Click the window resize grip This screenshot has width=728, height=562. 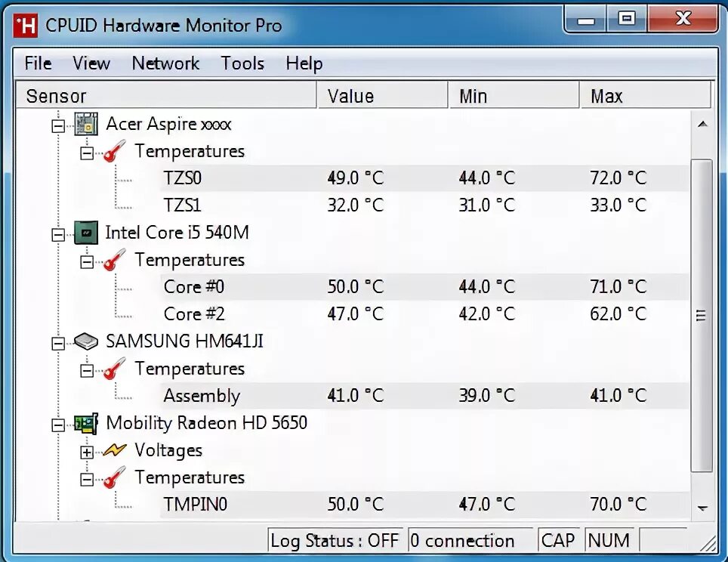coord(708,544)
